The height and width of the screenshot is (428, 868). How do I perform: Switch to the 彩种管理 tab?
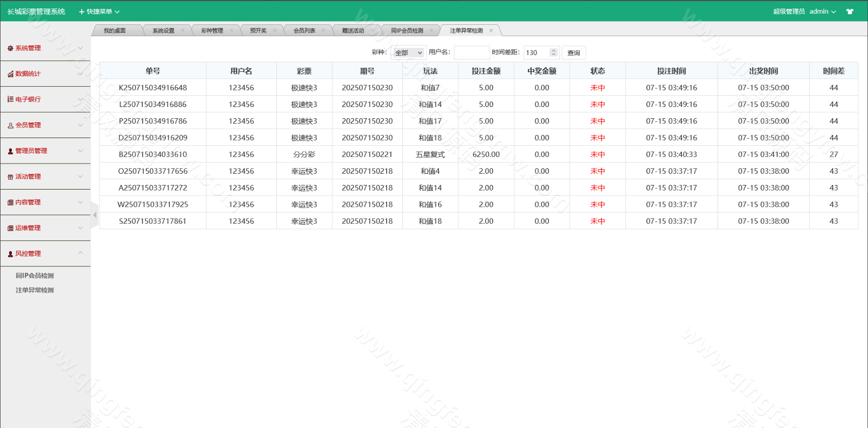[212, 31]
